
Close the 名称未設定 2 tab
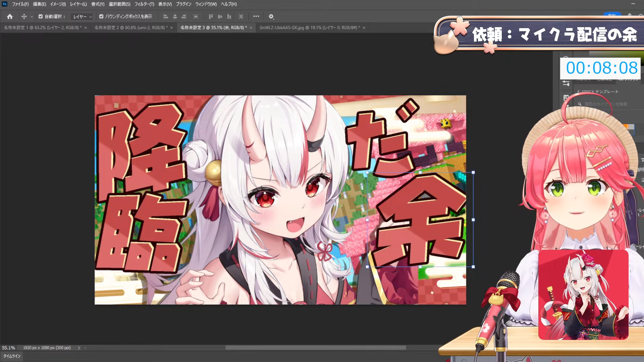click(x=171, y=28)
